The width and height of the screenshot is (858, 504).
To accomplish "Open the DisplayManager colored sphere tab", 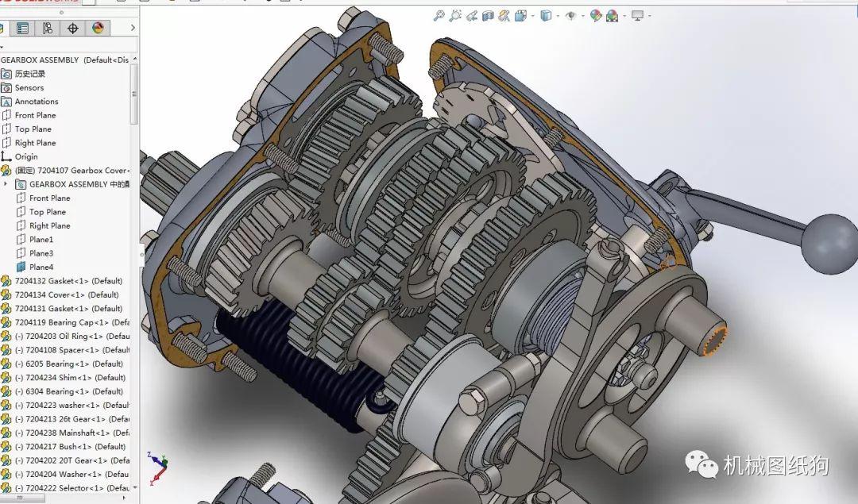I will (x=99, y=29).
